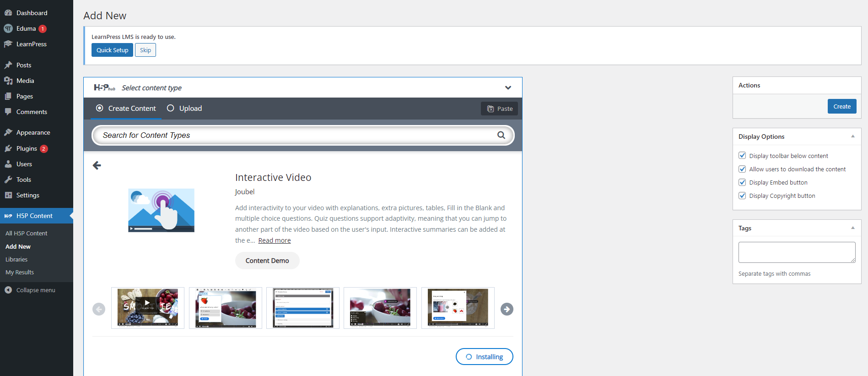
Task: Show previous screenshots with left carousel arrow
Action: [99, 309]
